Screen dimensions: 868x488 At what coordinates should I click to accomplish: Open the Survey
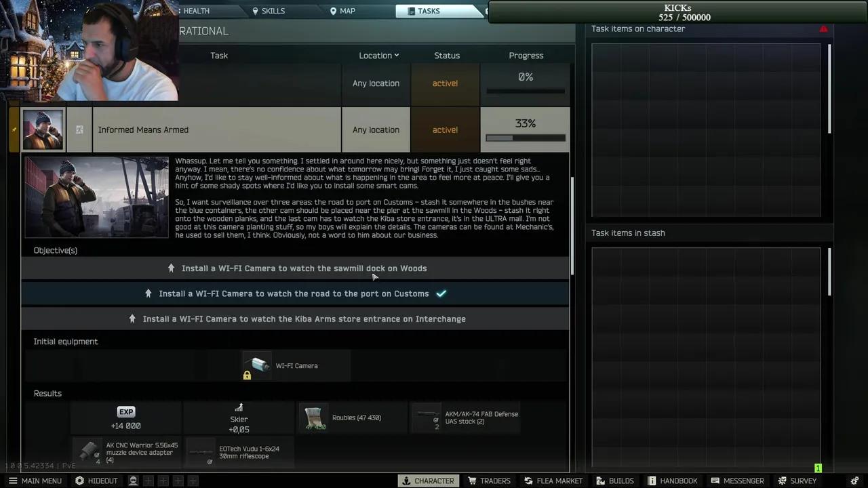click(797, 481)
